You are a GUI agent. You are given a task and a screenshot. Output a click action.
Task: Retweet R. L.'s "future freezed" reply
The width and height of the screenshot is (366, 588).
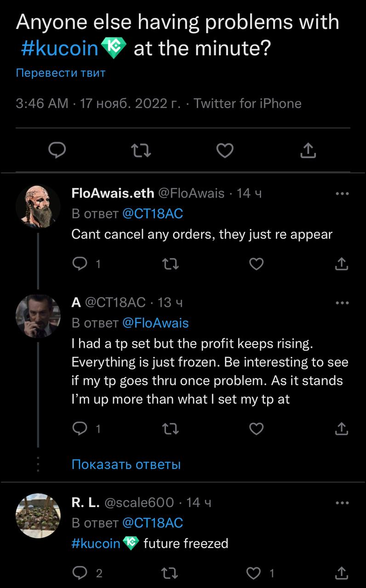point(171,573)
